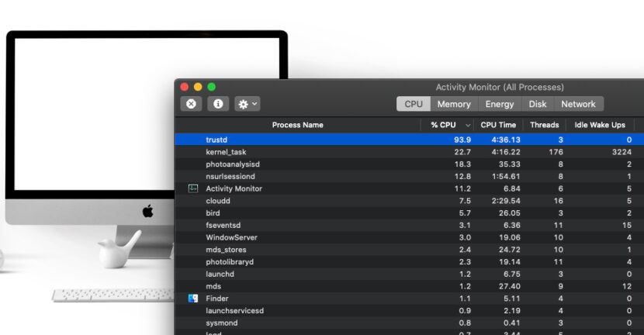644x335 pixels.
Task: Toggle sort order on % CPU column
Action: (448, 125)
